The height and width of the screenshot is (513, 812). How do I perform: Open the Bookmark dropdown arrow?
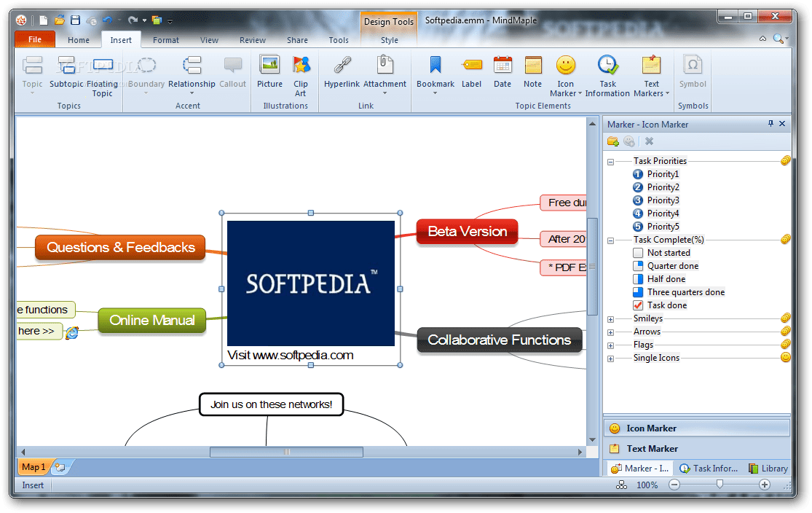[435, 93]
